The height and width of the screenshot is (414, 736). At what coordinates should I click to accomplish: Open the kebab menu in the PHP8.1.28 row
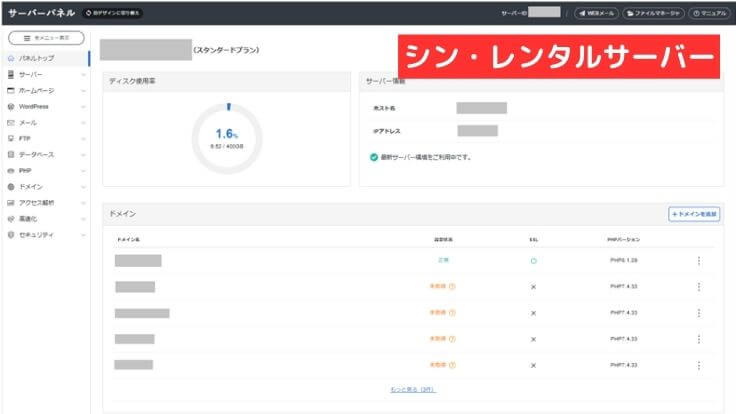point(699,261)
